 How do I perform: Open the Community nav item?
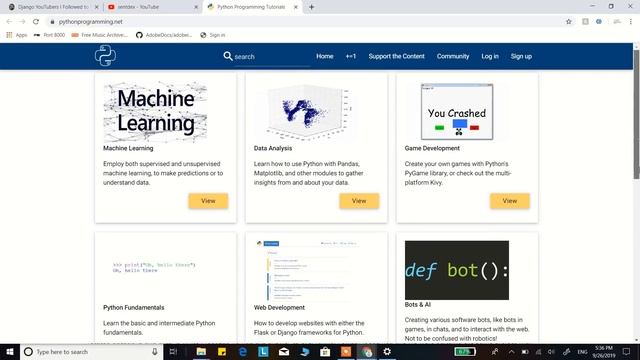tap(453, 56)
